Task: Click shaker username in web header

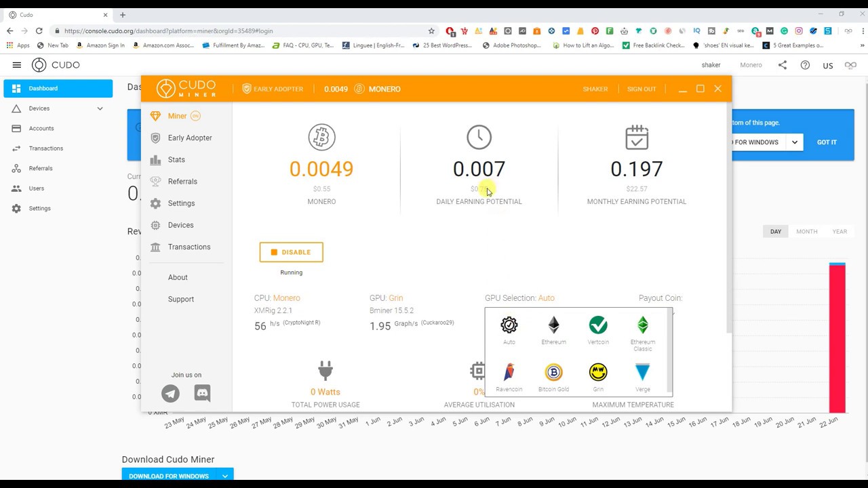Action: pyautogui.click(x=711, y=65)
